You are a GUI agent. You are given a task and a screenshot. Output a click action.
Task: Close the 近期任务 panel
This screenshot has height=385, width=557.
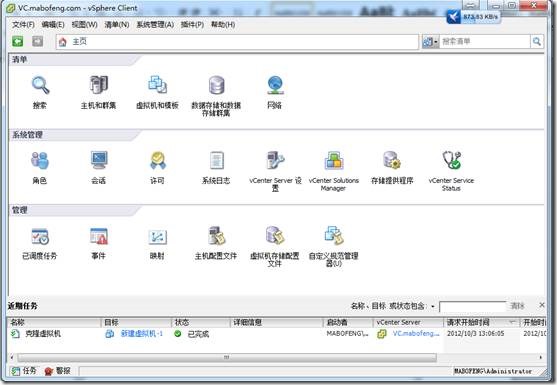pos(542,305)
